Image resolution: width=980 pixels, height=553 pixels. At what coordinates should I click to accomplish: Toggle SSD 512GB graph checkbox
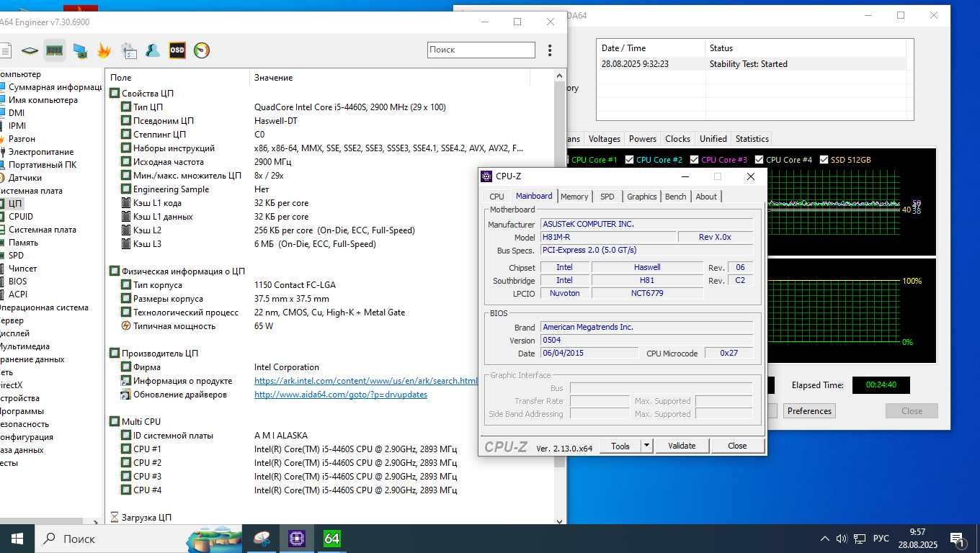[x=824, y=160]
